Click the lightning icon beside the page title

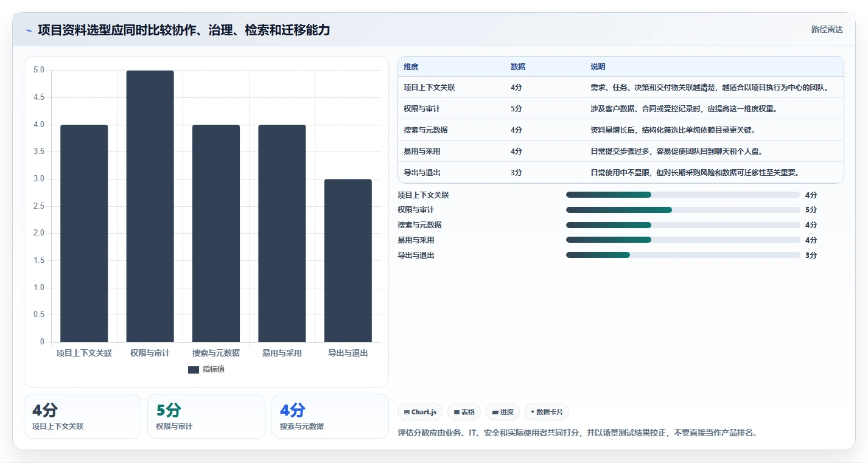29,30
